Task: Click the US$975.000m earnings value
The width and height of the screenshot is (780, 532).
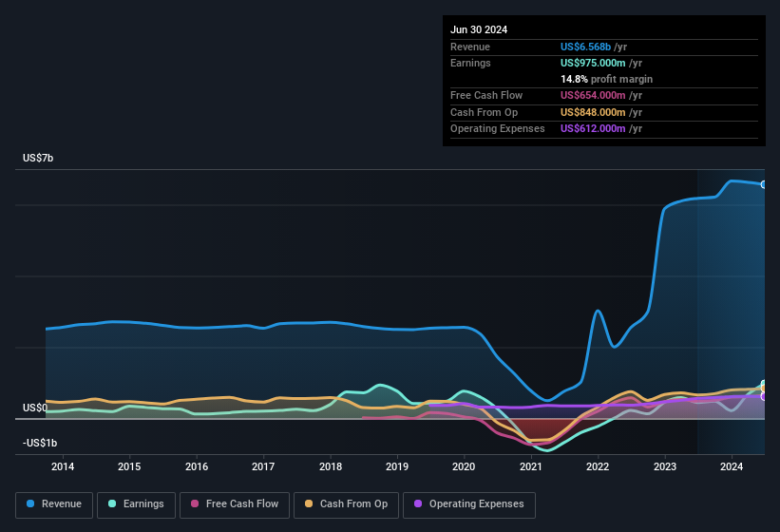Action: pyautogui.click(x=593, y=63)
